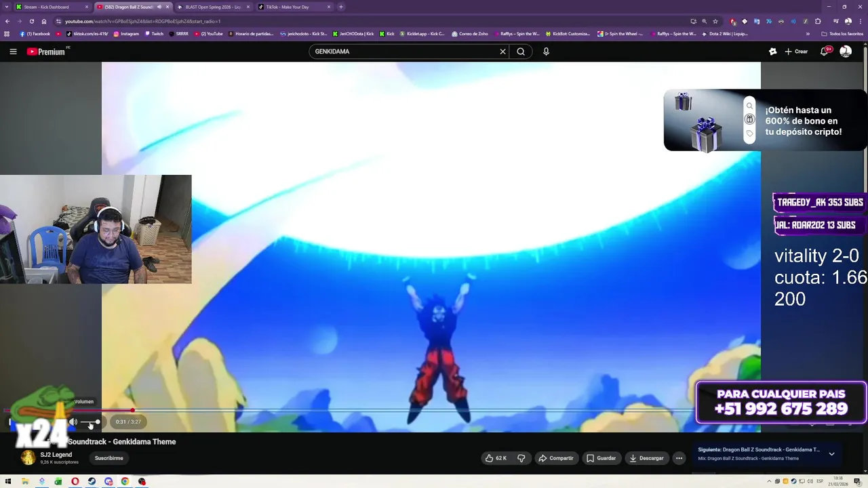The width and height of the screenshot is (868, 488).
Task: Open the SJ2 Legend channel name
Action: [x=56, y=455]
